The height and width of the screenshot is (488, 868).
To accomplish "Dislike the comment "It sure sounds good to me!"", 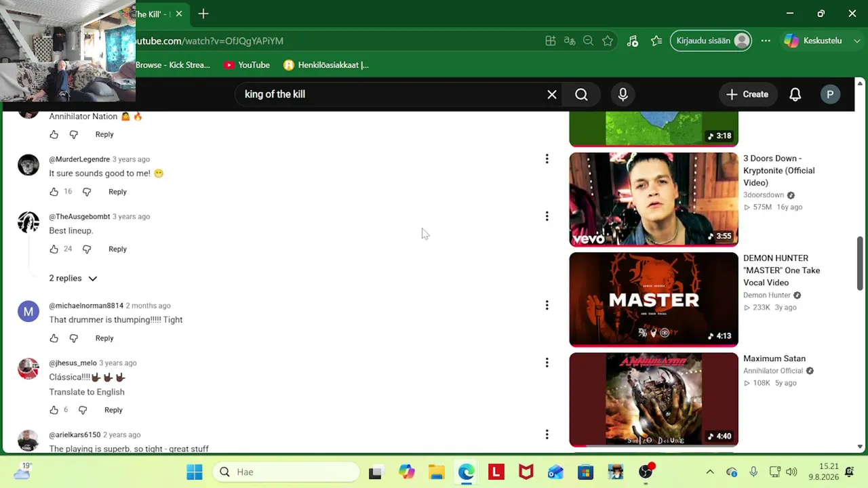I will [87, 192].
